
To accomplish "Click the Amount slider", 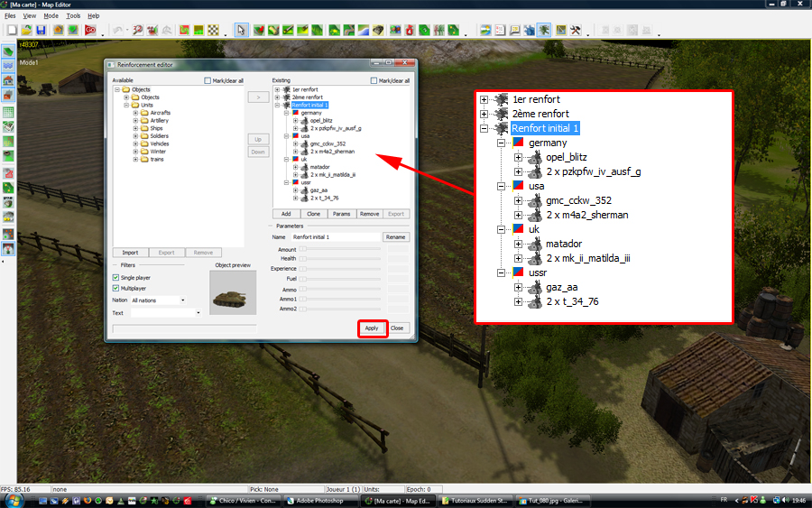I will [x=340, y=249].
